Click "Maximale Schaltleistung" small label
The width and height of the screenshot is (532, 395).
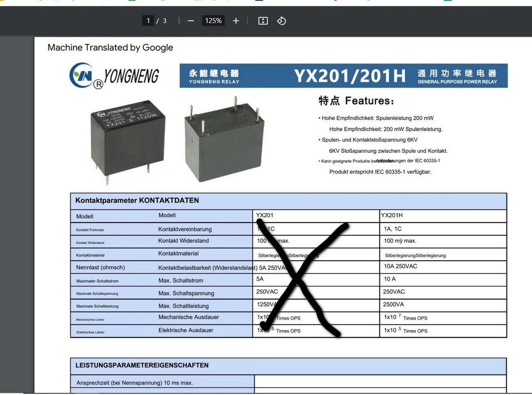click(97, 306)
